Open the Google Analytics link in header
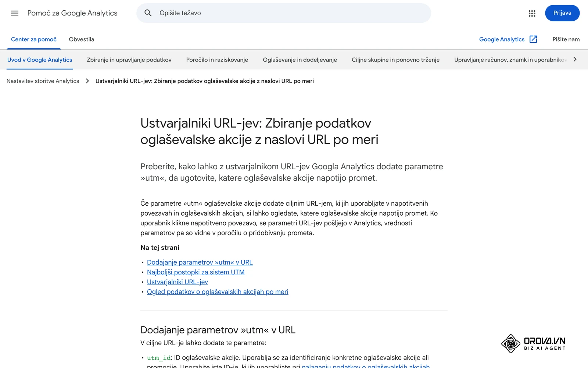The width and height of the screenshot is (588, 368). point(502,39)
